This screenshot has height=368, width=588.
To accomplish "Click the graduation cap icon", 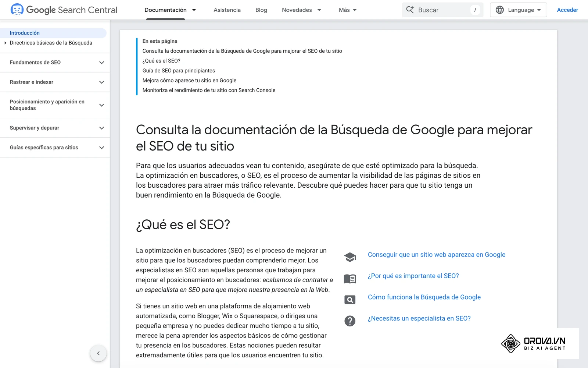I will coord(350,257).
